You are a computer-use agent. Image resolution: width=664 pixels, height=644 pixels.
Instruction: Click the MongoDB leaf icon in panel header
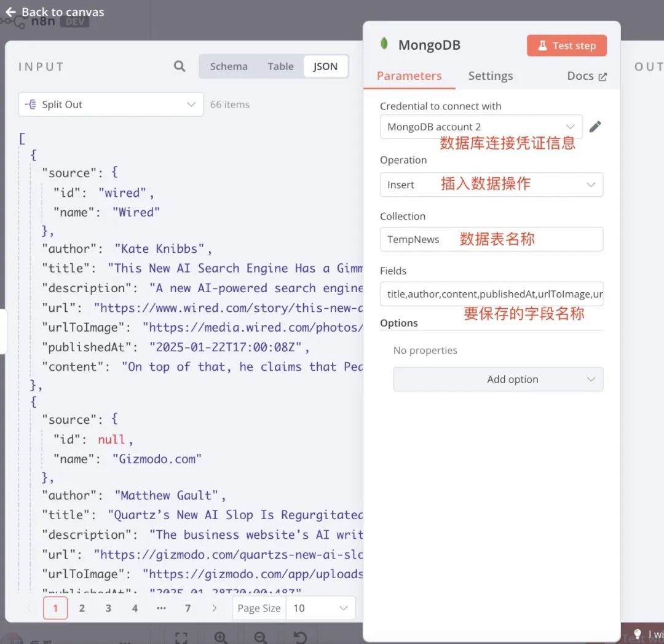[383, 44]
